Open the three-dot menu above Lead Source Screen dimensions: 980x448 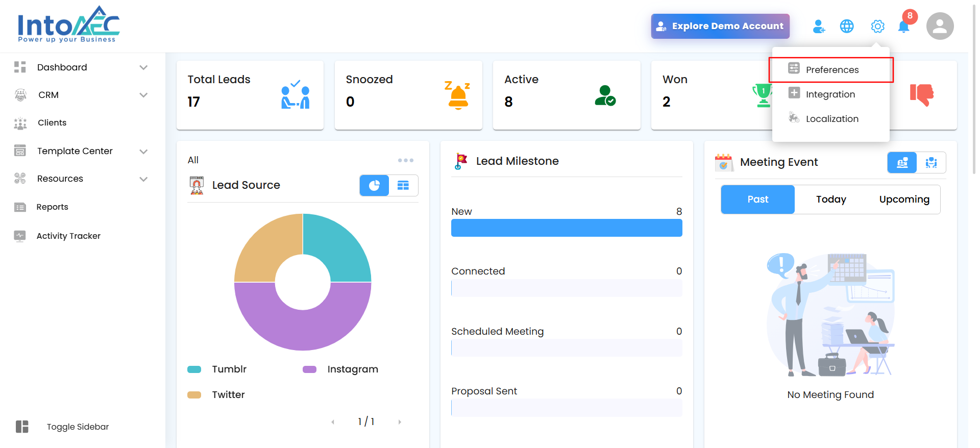pos(405,160)
